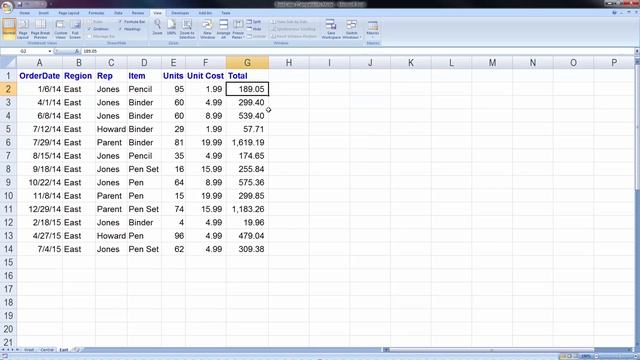Image resolution: width=640 pixels, height=360 pixels.
Task: Click the Insert Function fx button
Action: (x=77, y=51)
